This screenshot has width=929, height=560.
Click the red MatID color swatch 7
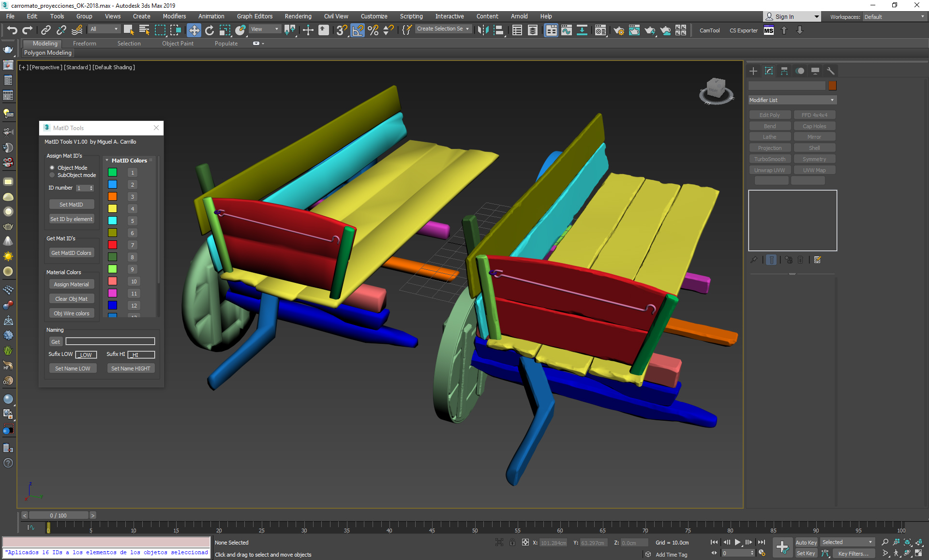[x=112, y=245]
